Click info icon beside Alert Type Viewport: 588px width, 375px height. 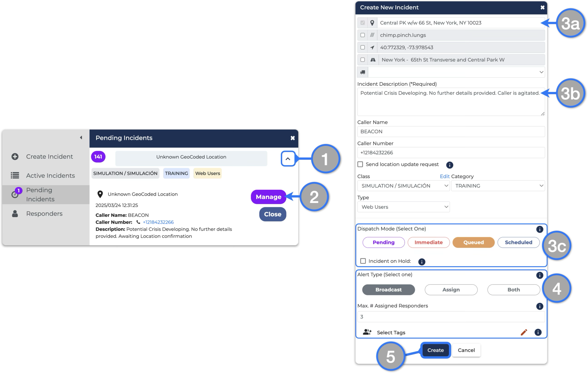(x=540, y=275)
